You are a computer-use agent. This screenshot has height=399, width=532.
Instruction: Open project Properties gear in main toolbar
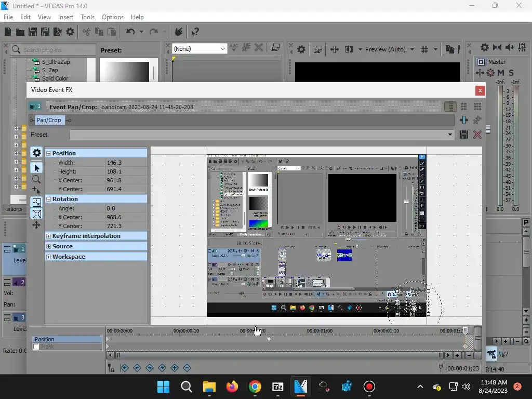click(70, 32)
